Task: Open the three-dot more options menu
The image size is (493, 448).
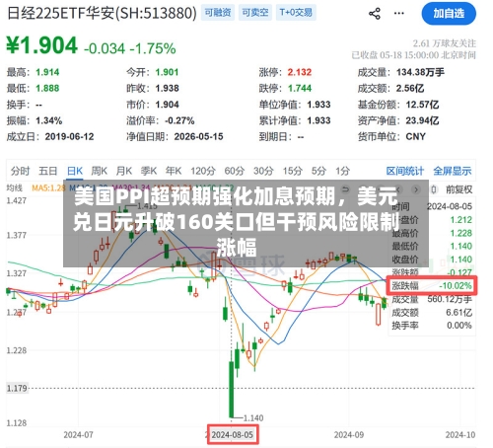Action: pyautogui.click(x=399, y=14)
